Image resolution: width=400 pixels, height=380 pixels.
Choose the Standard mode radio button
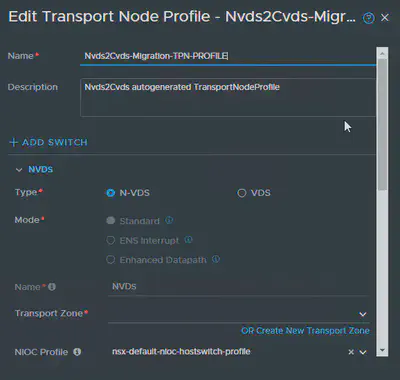point(110,221)
